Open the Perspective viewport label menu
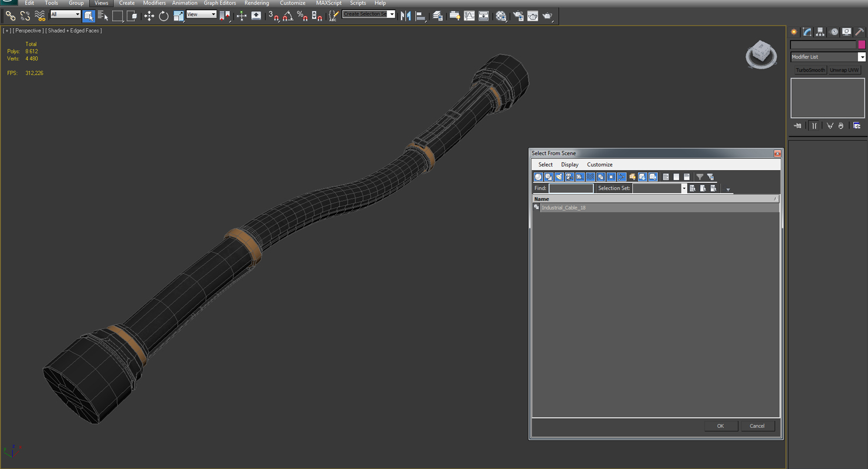This screenshot has width=868, height=469. (x=28, y=30)
